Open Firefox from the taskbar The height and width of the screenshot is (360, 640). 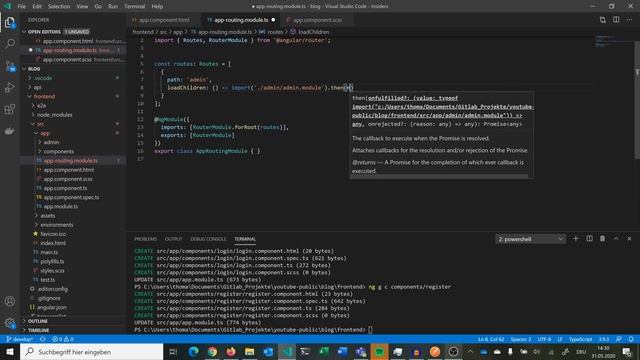tap(231, 352)
